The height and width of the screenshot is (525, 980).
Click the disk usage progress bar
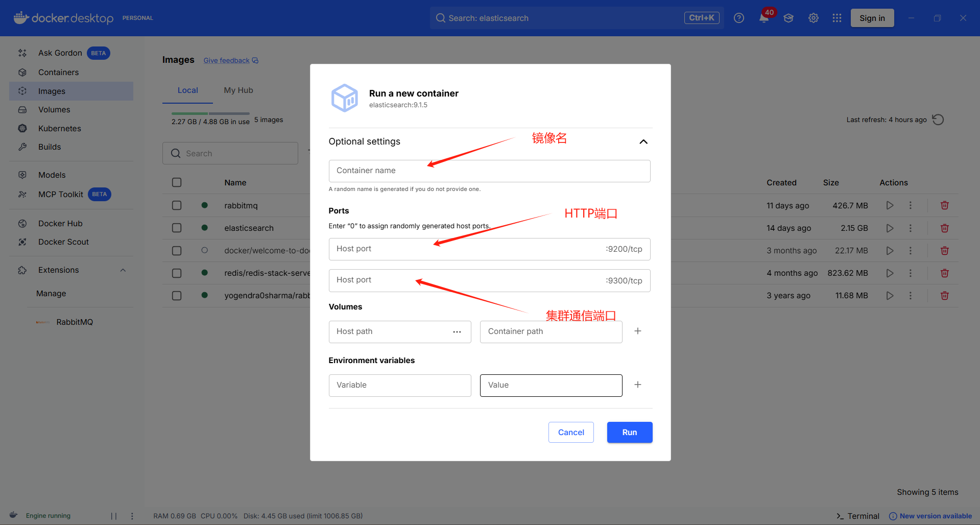209,113
